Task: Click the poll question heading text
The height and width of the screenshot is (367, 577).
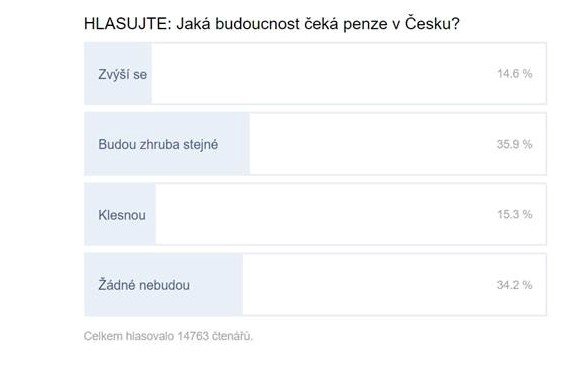Action: pyautogui.click(x=272, y=24)
